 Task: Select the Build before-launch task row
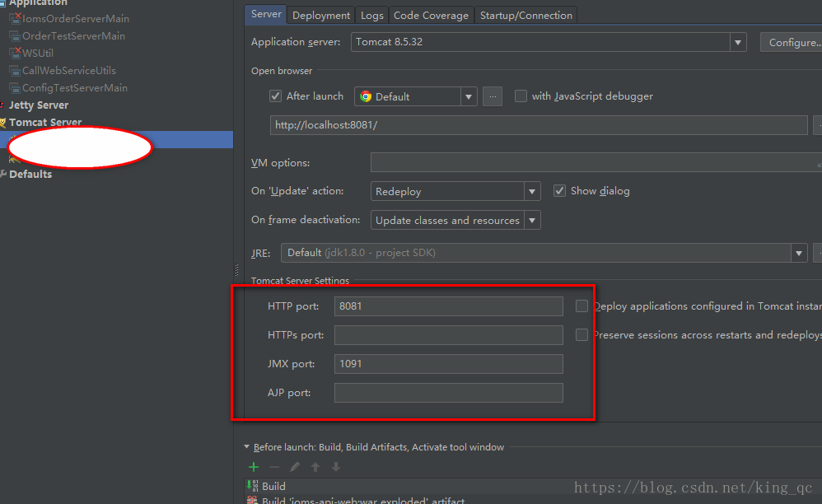pos(534,486)
